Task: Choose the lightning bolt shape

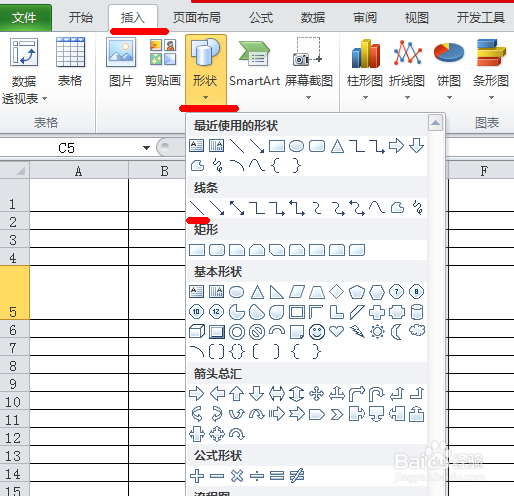Action: (357, 331)
